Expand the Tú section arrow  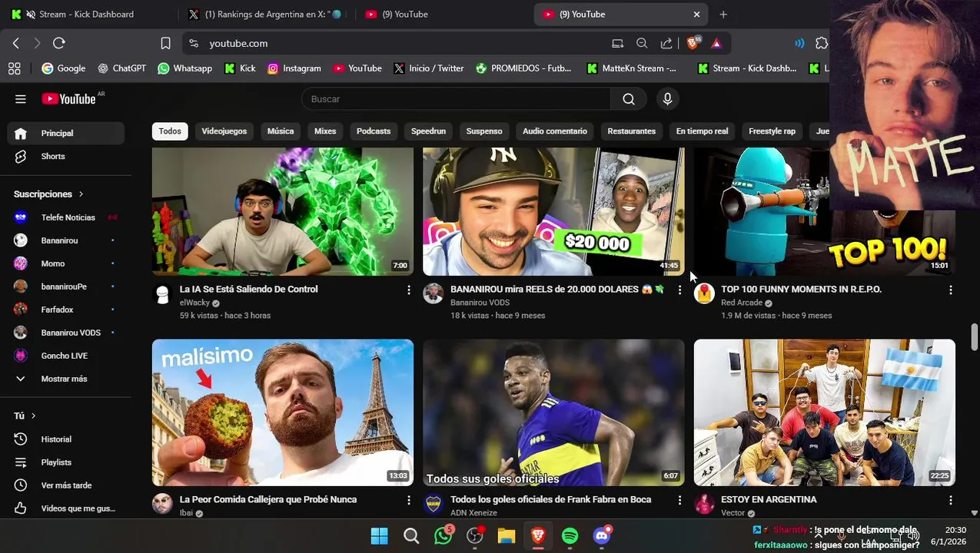[33, 416]
